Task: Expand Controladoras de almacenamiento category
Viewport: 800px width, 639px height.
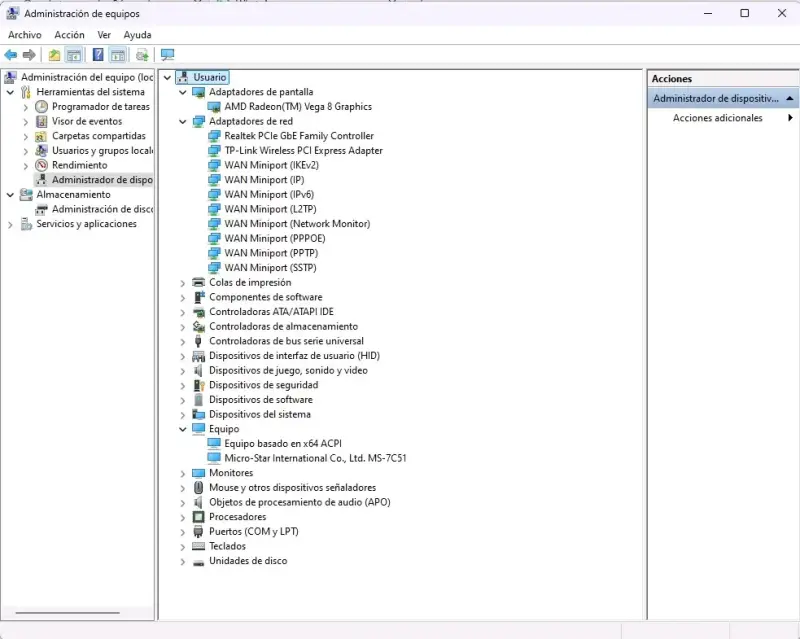Action: [183, 327]
